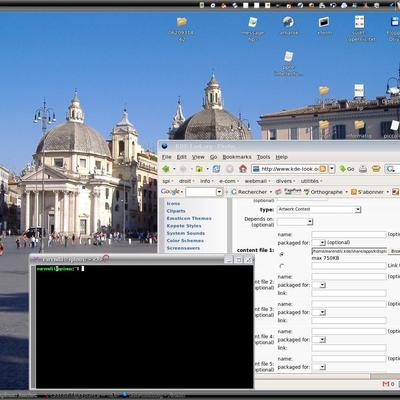Open the droit bookmarks folder
Screen dimensions: 400x400
186,181
